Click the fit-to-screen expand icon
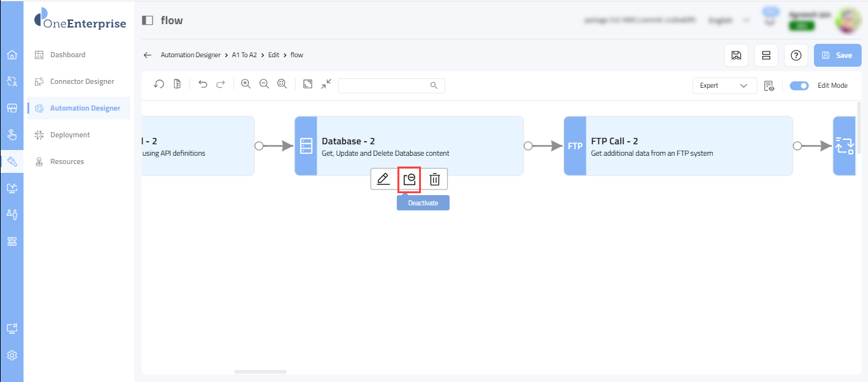The image size is (868, 382). (308, 84)
